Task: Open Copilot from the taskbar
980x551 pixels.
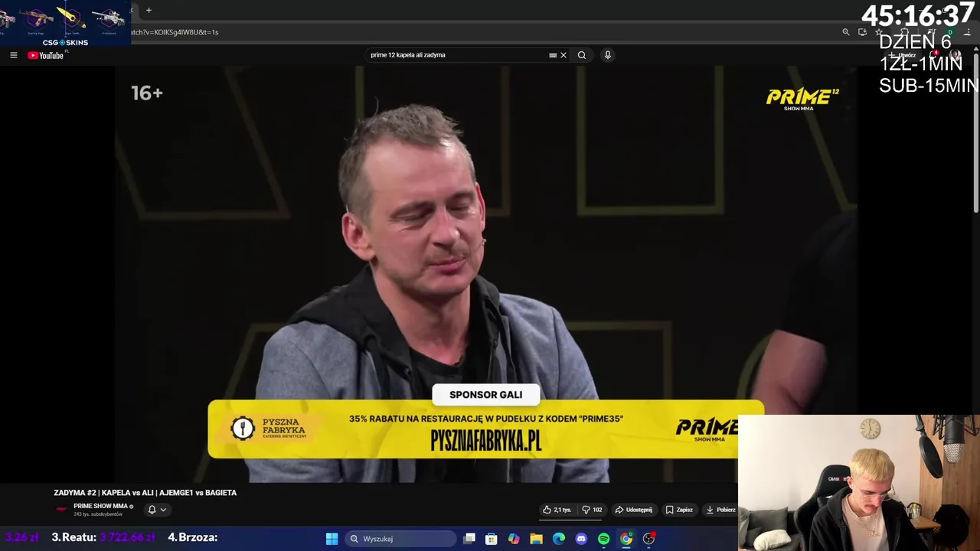Action: (x=514, y=539)
